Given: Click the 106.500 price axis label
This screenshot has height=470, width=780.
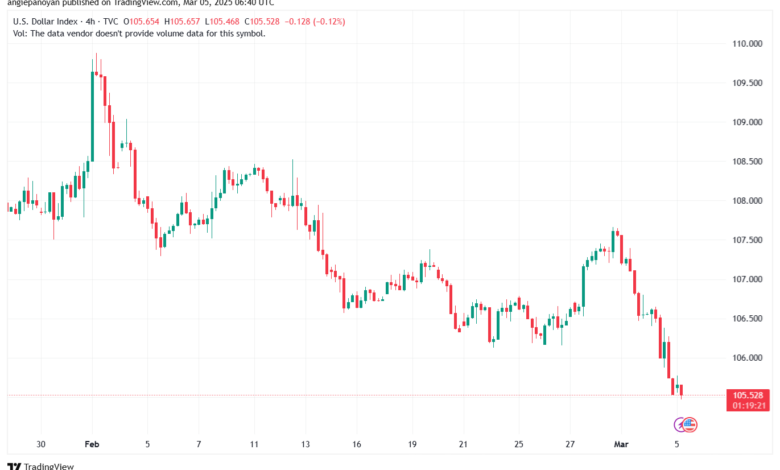Looking at the screenshot, I should [x=747, y=319].
